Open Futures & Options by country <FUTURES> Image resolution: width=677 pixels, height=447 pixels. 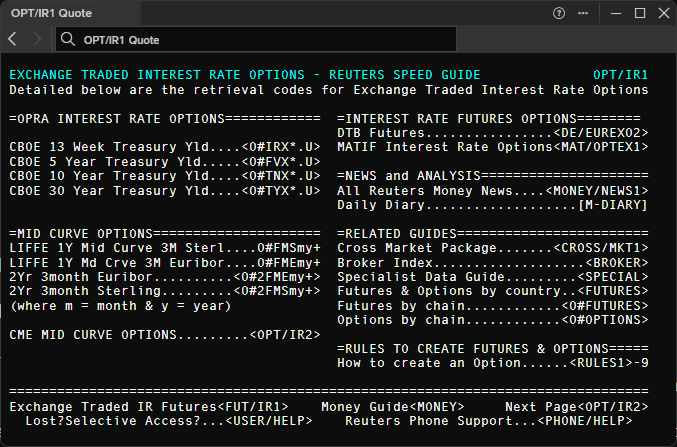613,291
